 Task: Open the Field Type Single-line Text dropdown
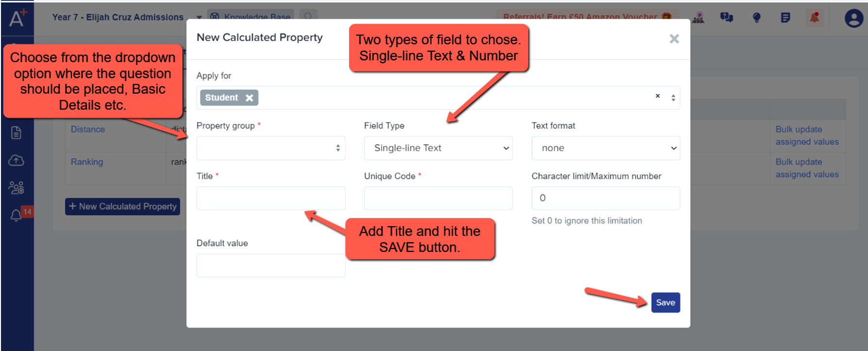[438, 148]
